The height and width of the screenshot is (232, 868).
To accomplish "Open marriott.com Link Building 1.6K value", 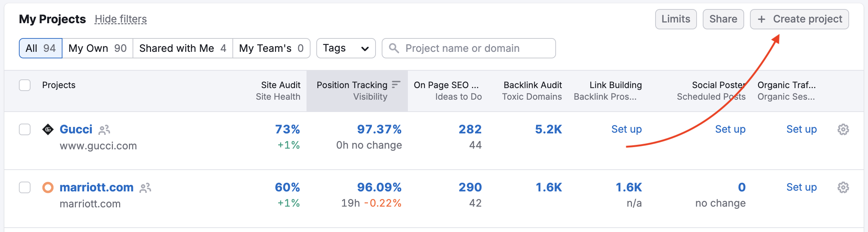I will [629, 187].
